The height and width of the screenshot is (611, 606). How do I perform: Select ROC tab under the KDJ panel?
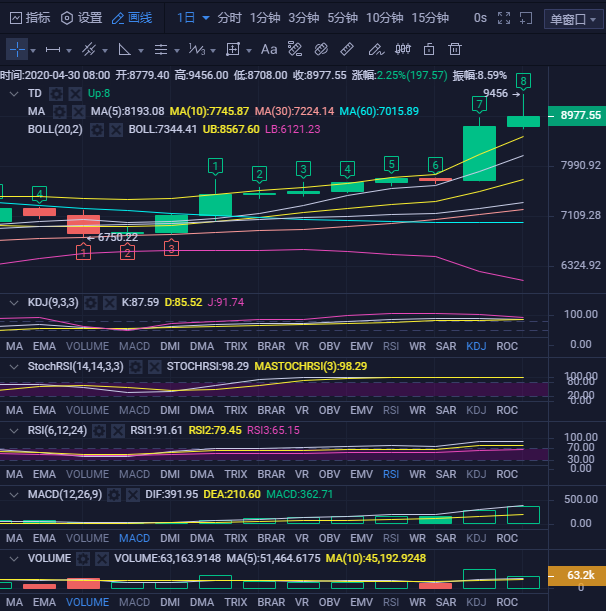click(507, 346)
